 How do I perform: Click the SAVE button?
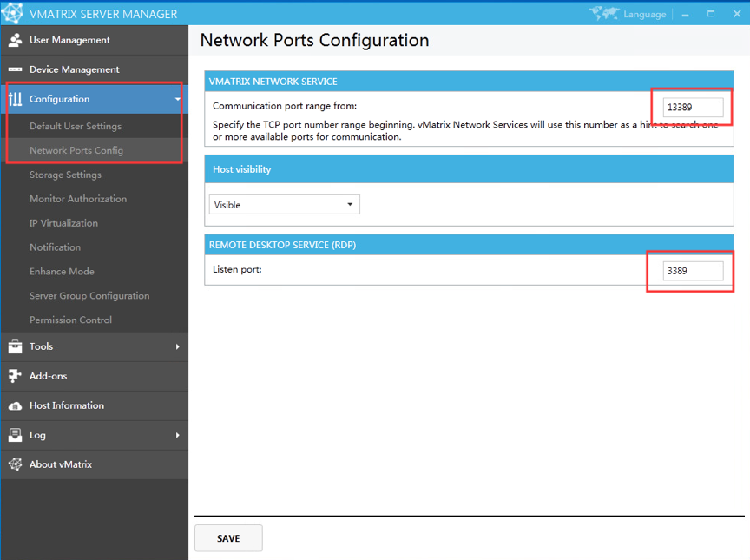click(x=228, y=538)
